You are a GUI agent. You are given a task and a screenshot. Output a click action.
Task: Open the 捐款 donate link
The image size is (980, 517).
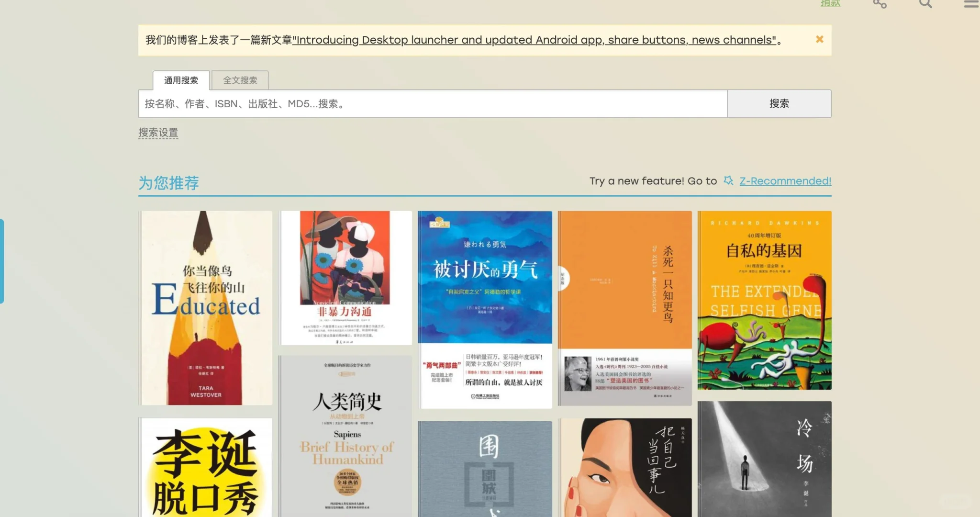[830, 3]
